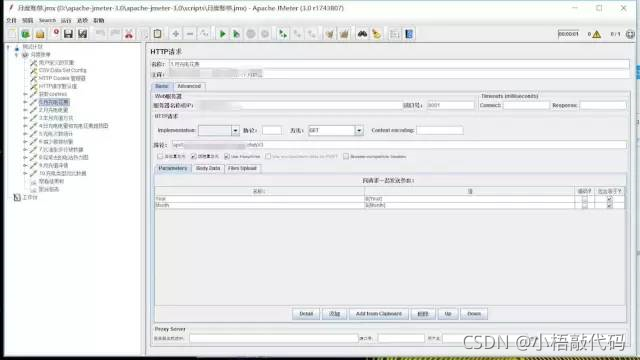This screenshot has width=640, height=360.
Task: Start the test with the green play icon
Action: (222, 34)
